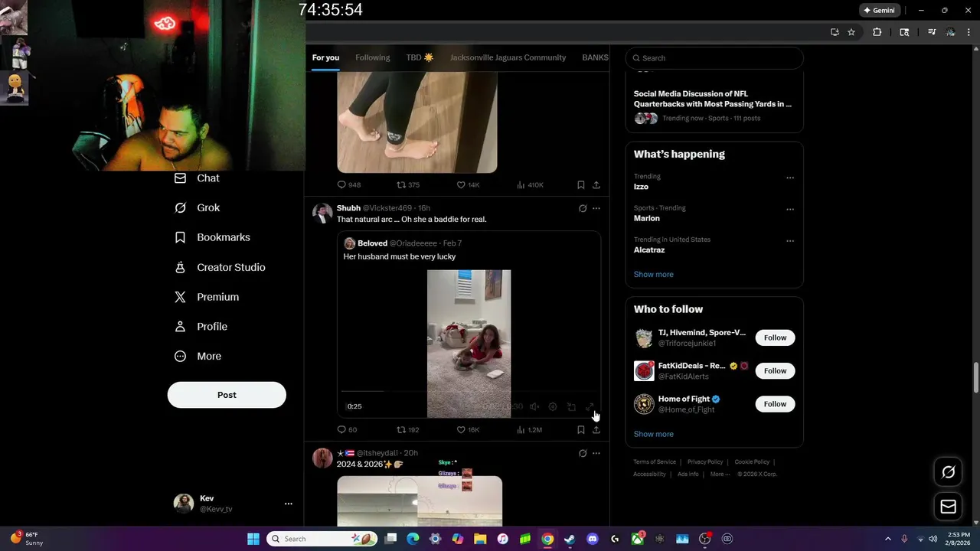Screen dimensions: 980x551
Task: Open more options for Alcatraz trend
Action: [x=790, y=241]
